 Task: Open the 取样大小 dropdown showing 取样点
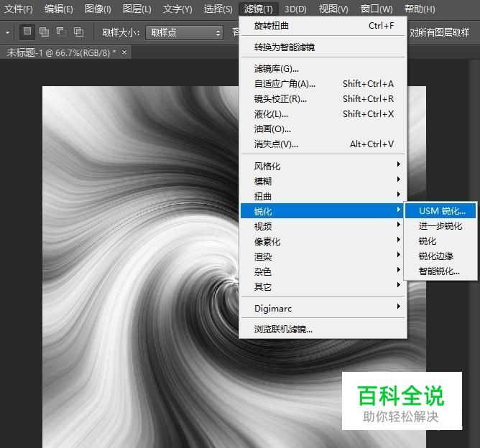point(184,32)
